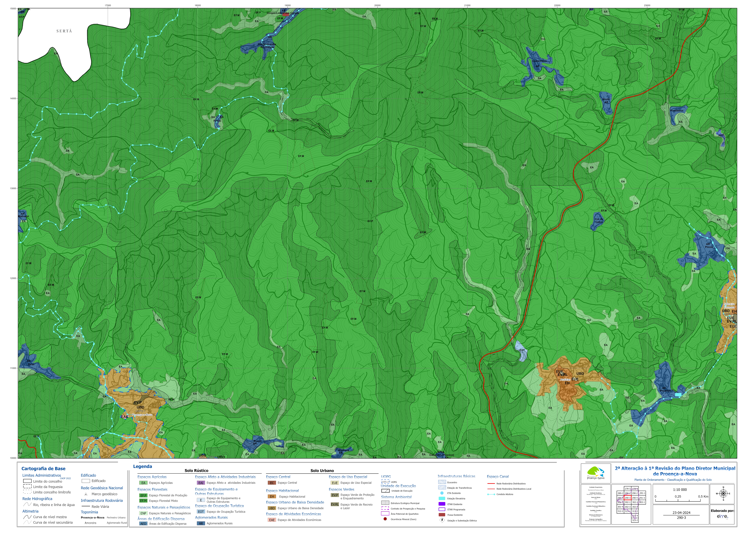Select the highlighted 290-3 index sheet cell
Viewport: 756px width, 534px height.
click(x=628, y=498)
